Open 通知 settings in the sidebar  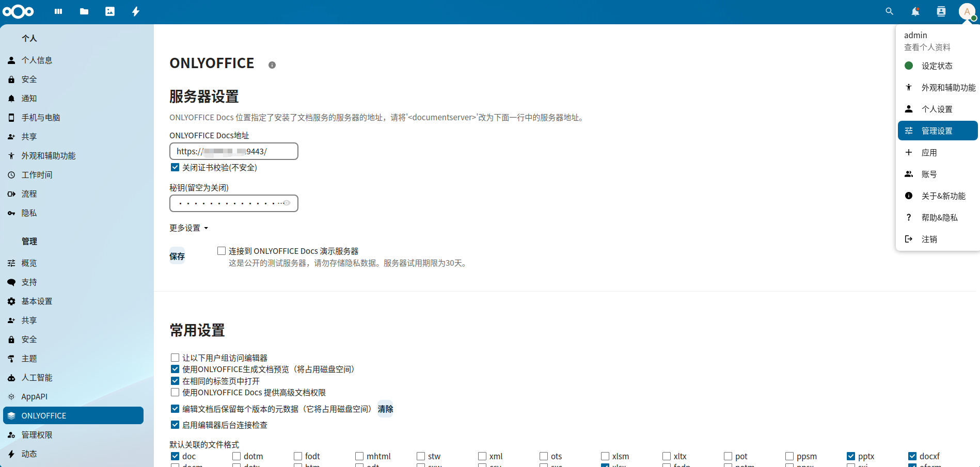[x=73, y=99]
